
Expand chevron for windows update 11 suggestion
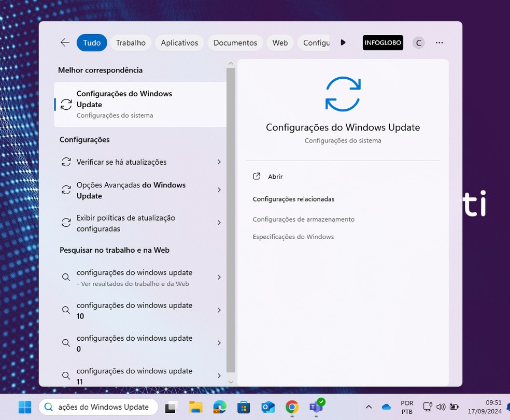coord(219,376)
